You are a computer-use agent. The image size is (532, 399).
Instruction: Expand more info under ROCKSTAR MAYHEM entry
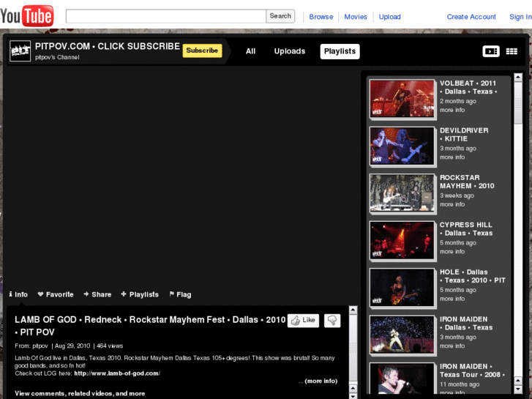pyautogui.click(x=452, y=204)
